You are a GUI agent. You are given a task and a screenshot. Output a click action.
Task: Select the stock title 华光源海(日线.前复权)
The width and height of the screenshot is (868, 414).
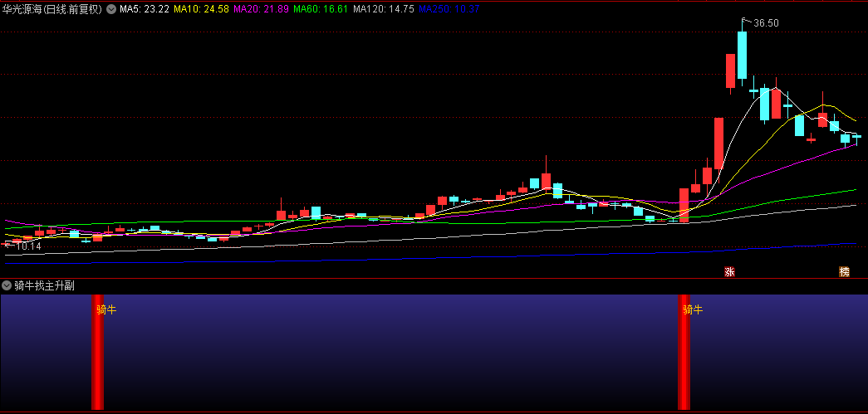[x=52, y=9]
